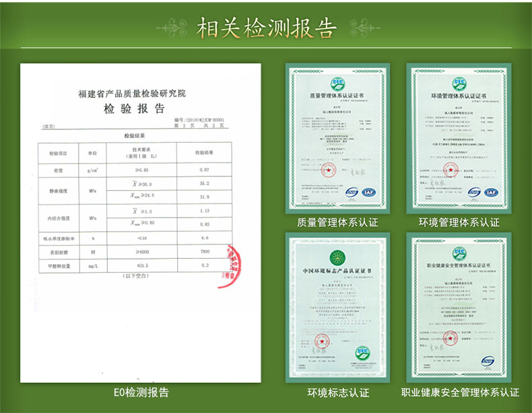The width and height of the screenshot is (532, 413).
Task: Click the 检验报告 heading on the report
Action: tap(134, 109)
